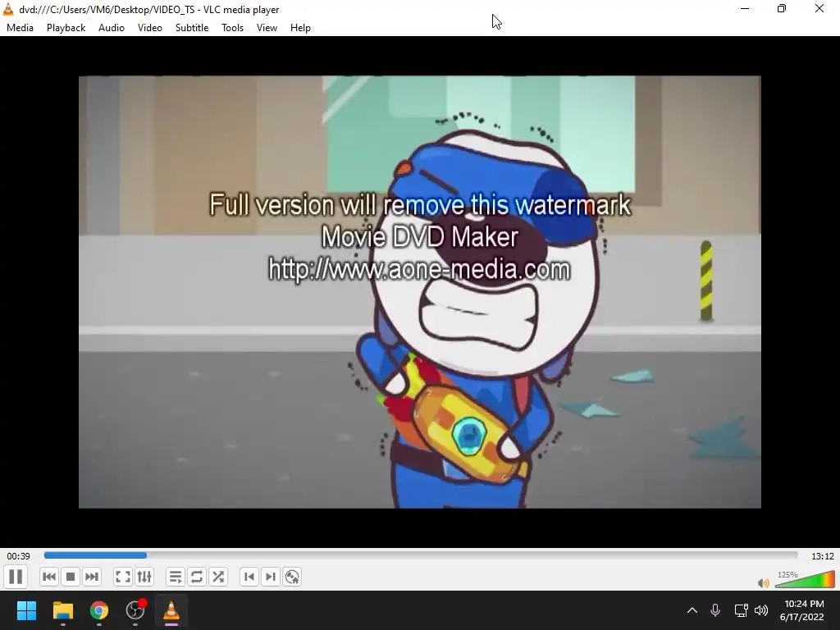Image resolution: width=840 pixels, height=630 pixels.
Task: Minimize the VLC window
Action: coord(745,8)
